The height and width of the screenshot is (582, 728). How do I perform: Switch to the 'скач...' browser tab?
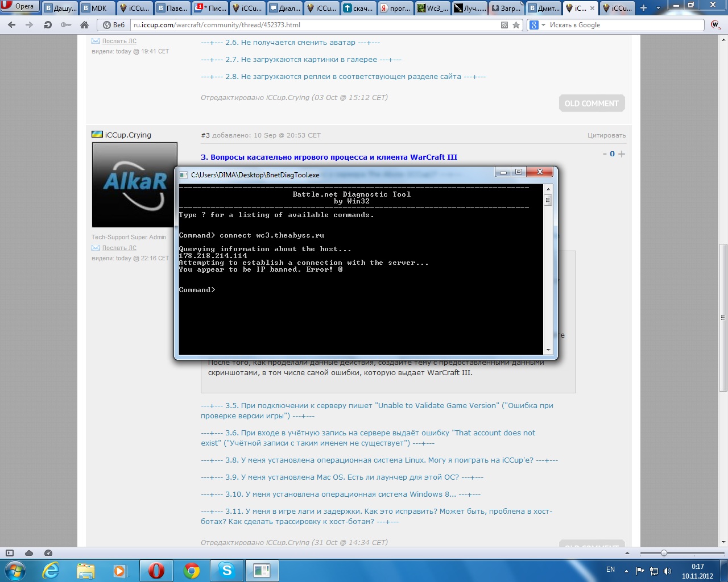tap(359, 8)
